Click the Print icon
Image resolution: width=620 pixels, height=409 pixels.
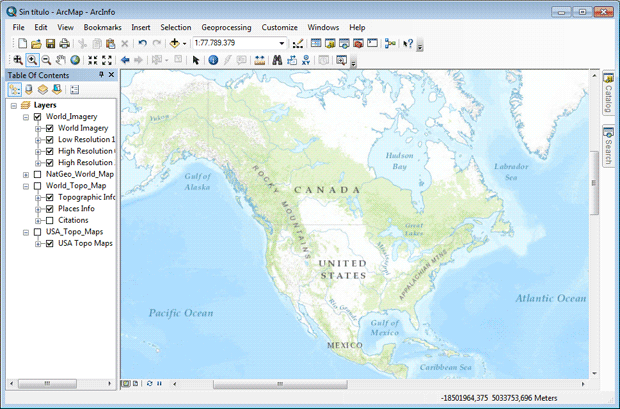[64, 44]
